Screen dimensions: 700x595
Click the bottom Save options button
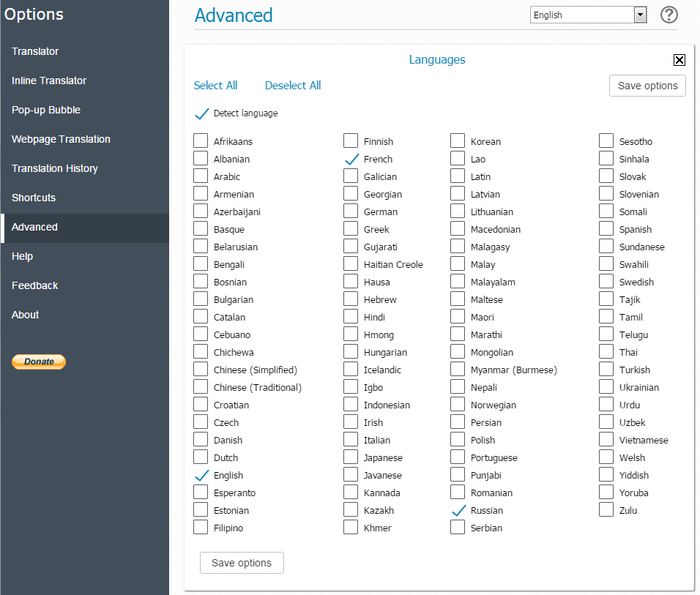click(242, 563)
